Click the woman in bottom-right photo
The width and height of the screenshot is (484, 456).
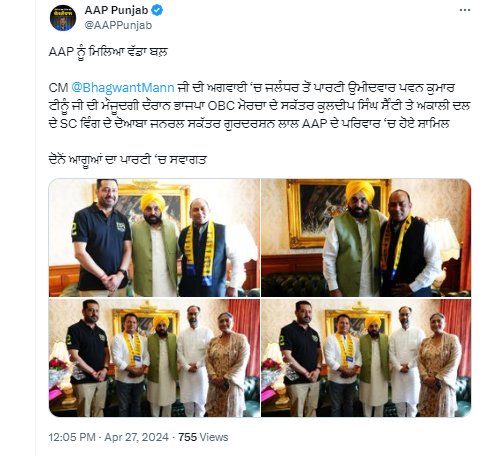[438, 365]
